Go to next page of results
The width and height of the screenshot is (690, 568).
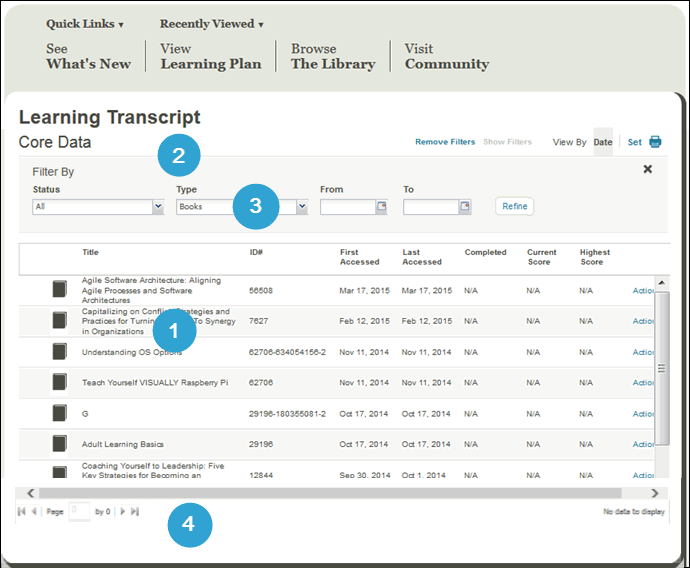[123, 511]
